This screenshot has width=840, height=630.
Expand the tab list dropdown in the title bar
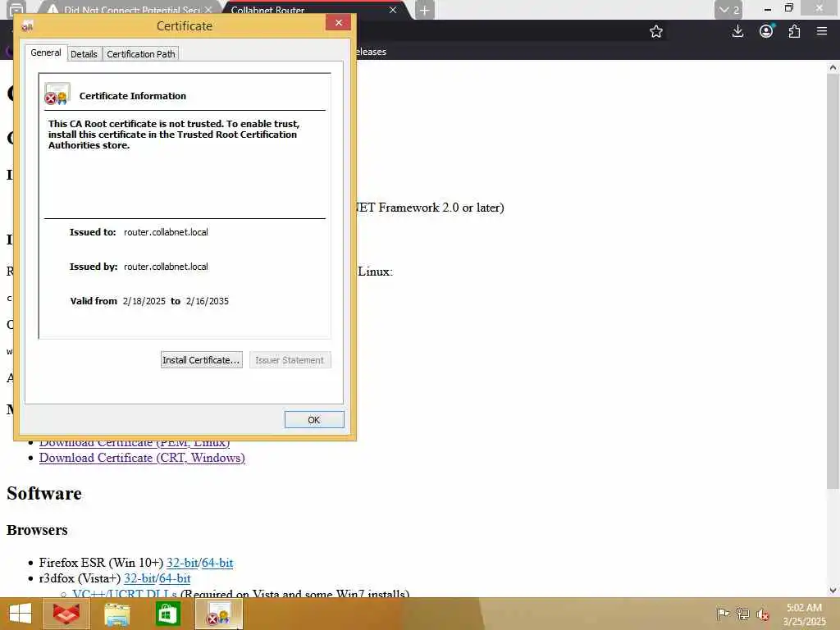tap(728, 10)
